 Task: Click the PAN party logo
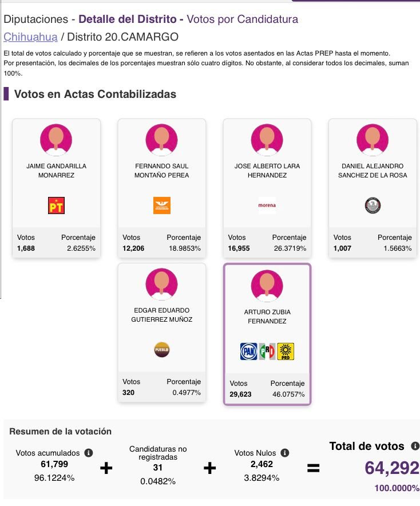[x=248, y=351]
